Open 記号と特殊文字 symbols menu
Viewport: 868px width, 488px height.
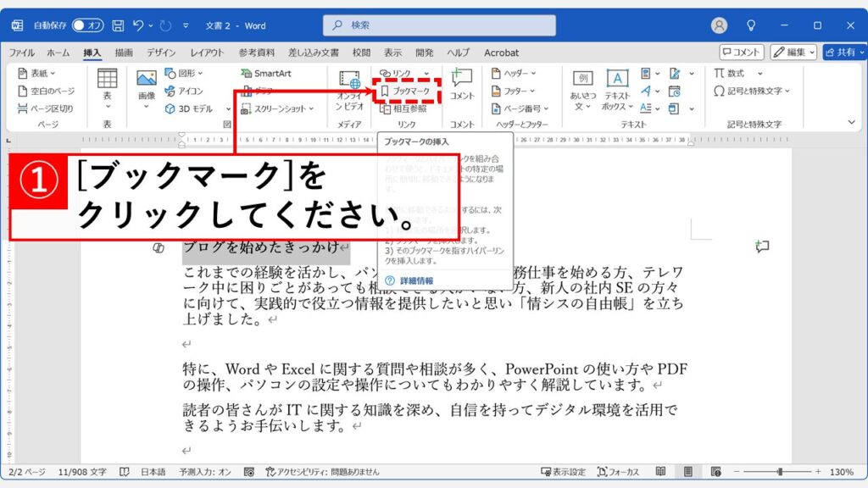(x=752, y=91)
